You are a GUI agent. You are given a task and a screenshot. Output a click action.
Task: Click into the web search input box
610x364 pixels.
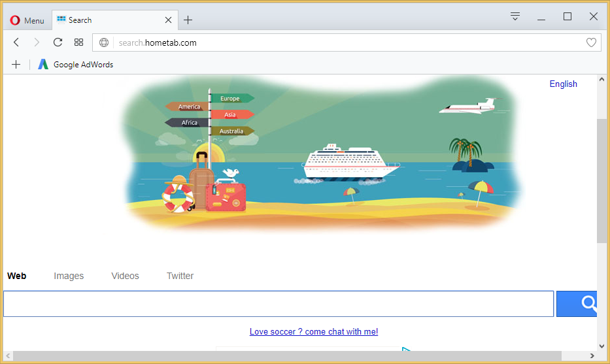(x=279, y=304)
